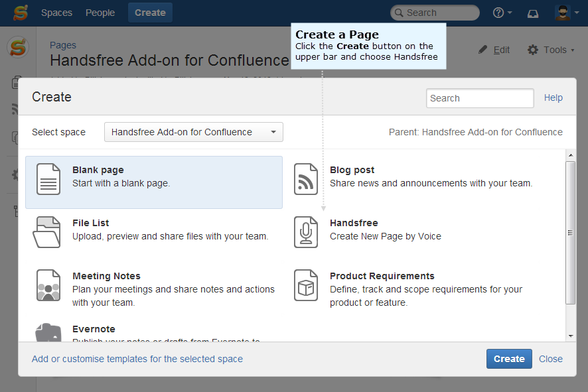Focus the dialog Search templates field
The image size is (588, 392).
[x=480, y=98]
